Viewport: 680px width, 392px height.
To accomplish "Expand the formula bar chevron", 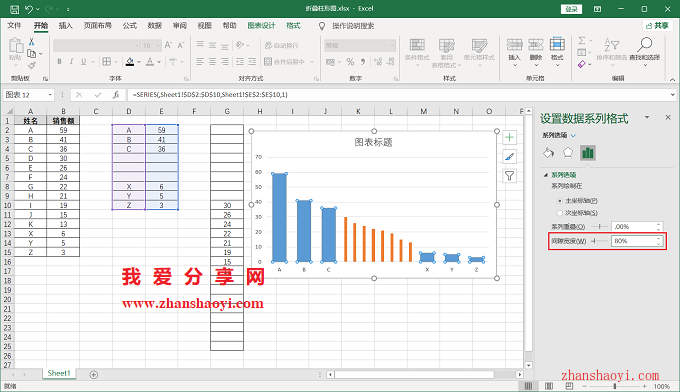I will [x=673, y=95].
